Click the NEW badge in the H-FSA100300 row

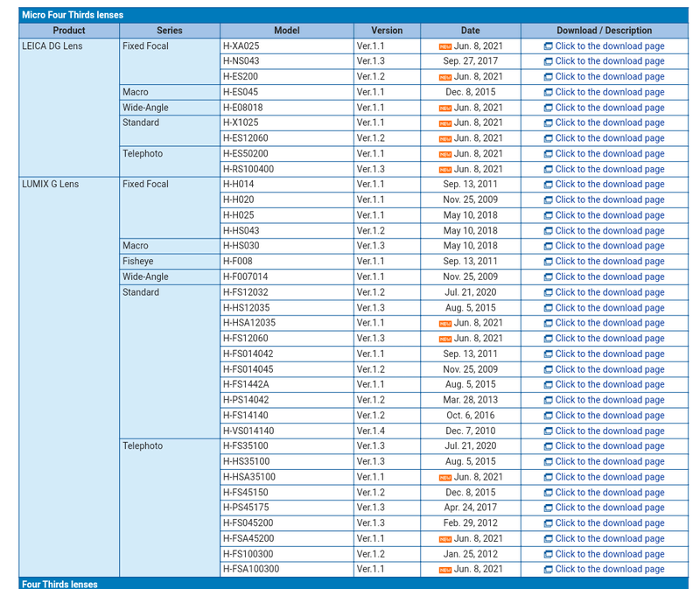tap(445, 570)
